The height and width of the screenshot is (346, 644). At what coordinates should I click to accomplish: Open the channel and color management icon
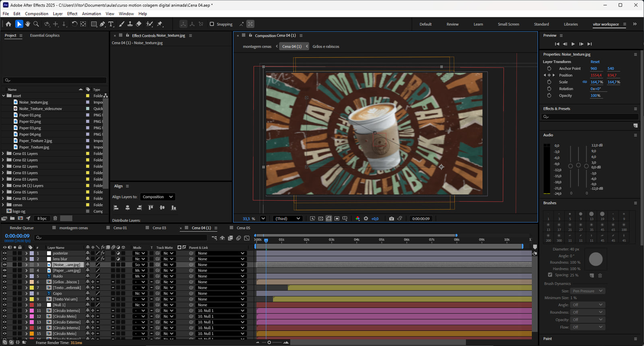[357, 218]
